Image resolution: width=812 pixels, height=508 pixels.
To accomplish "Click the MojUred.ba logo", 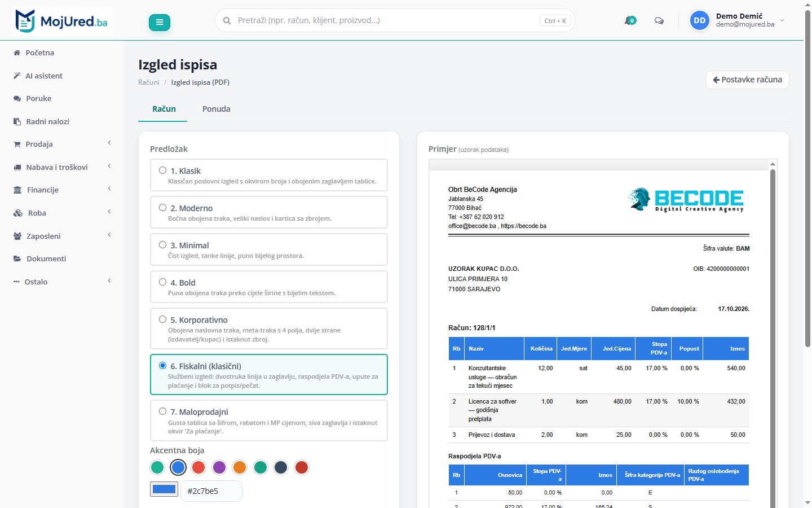I will tap(61, 21).
